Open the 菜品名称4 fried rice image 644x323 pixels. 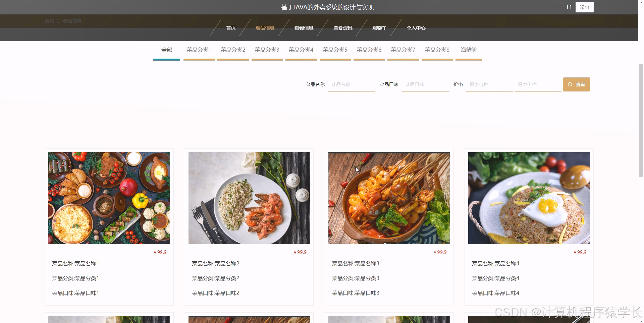tap(529, 198)
